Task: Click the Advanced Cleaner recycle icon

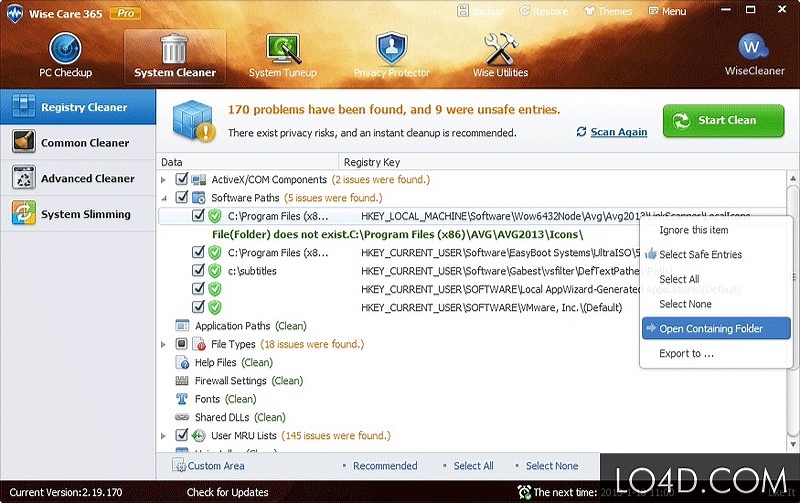Action: coord(23,178)
